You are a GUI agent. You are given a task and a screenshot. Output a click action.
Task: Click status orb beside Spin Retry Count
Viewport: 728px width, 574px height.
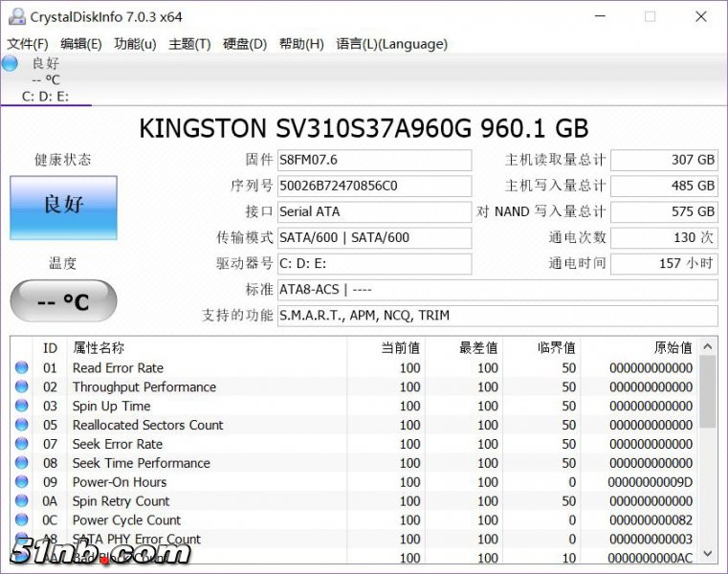point(22,501)
